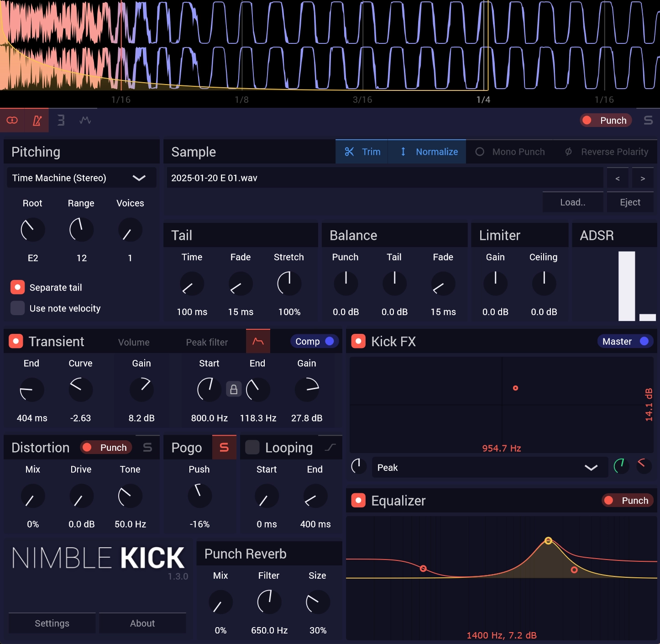The image size is (660, 644).
Task: Load next sample with > button
Action: (x=643, y=178)
